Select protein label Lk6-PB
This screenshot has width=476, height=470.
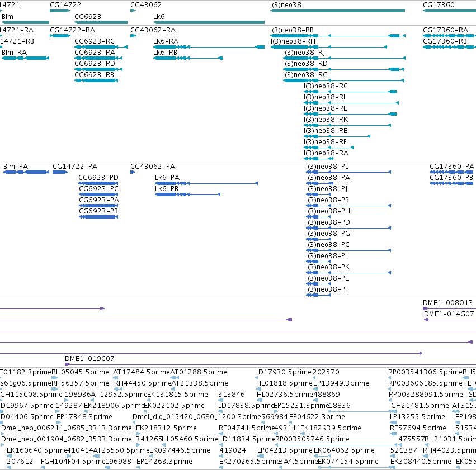click(167, 189)
